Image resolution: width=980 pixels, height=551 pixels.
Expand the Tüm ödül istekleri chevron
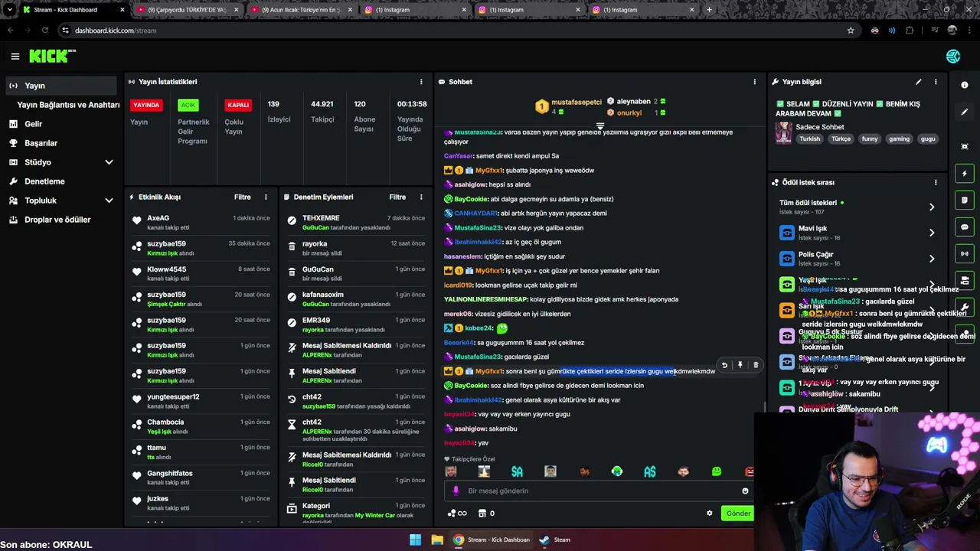coord(932,207)
